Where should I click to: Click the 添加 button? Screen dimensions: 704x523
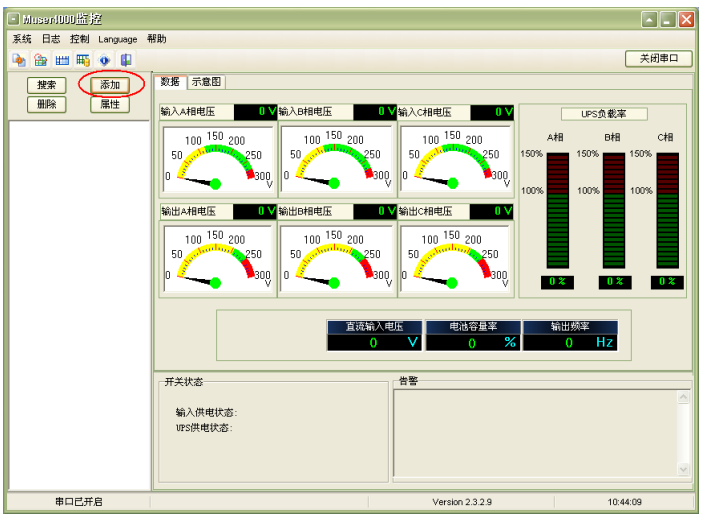(109, 85)
